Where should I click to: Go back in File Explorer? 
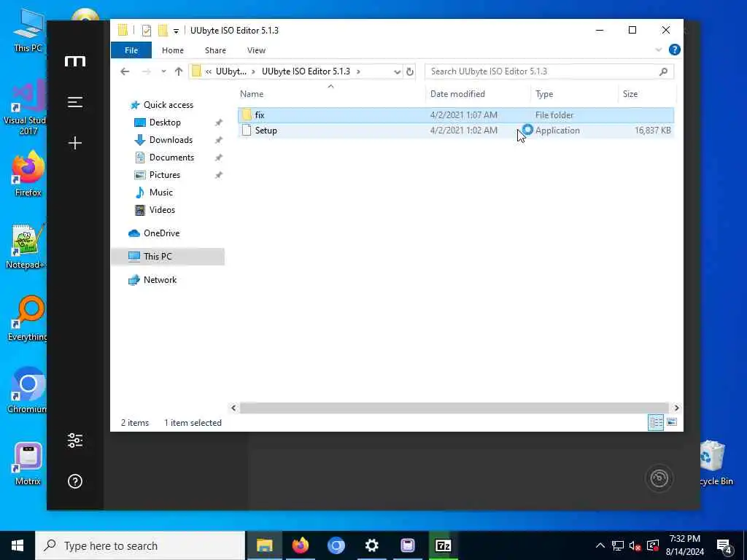[x=125, y=71]
